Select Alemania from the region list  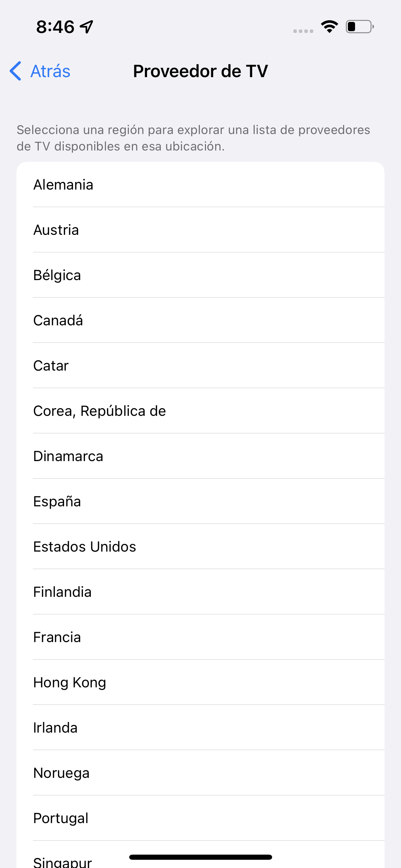point(200,185)
